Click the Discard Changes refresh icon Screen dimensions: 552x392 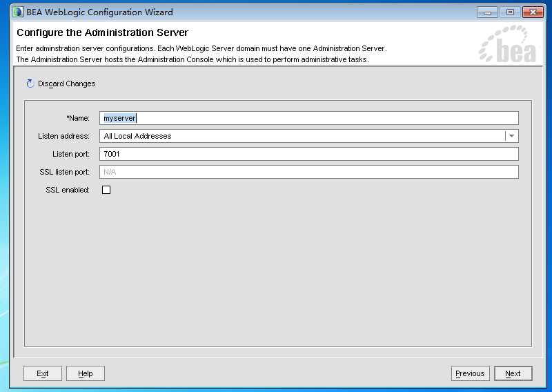click(30, 84)
